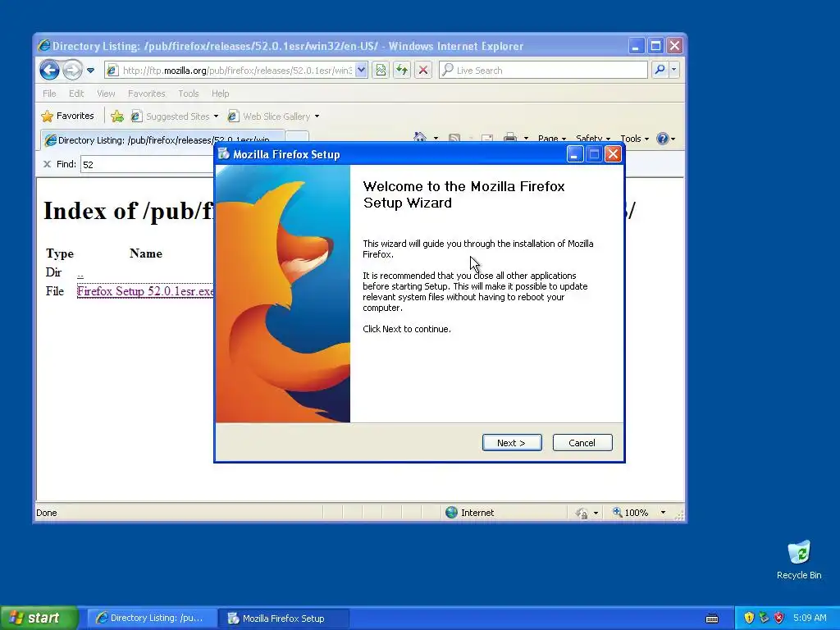Screen dimensions: 840x630
Task: Click the 100% zoom level button
Action: click(630, 512)
